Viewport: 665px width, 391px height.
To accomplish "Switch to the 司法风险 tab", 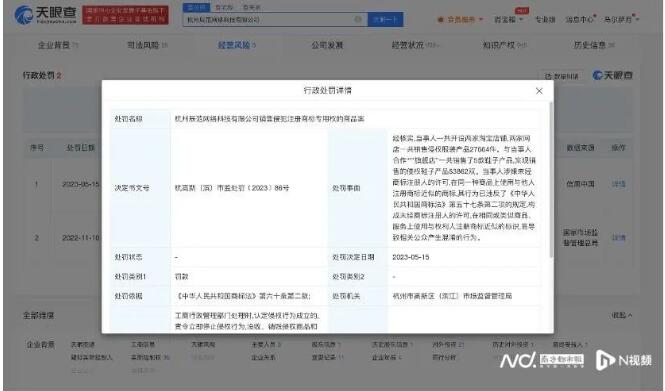I will coord(147,45).
